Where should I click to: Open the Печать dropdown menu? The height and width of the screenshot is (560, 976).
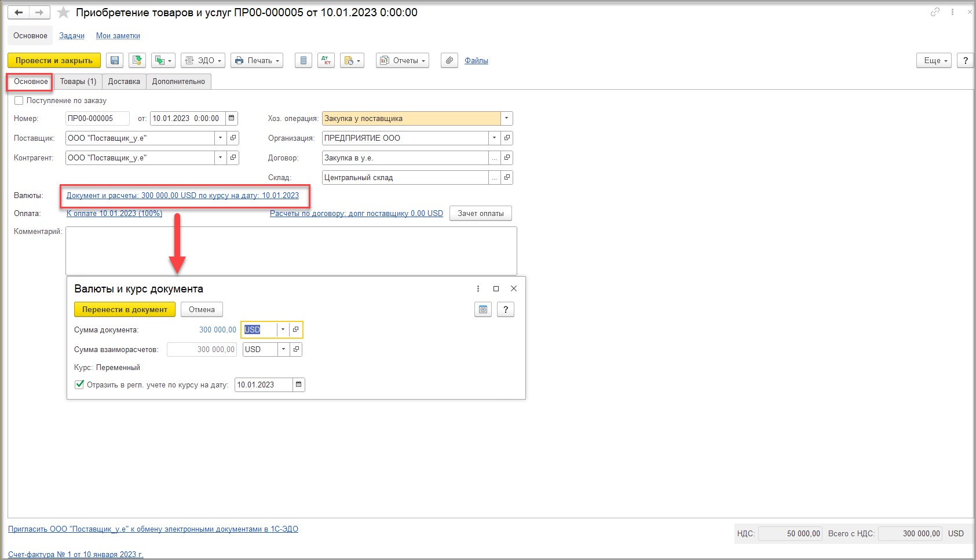(257, 61)
